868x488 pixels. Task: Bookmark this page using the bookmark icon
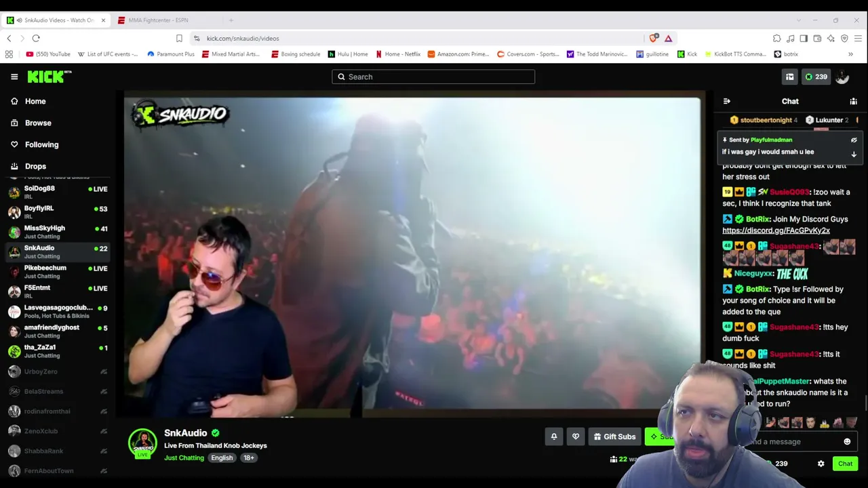(179, 39)
